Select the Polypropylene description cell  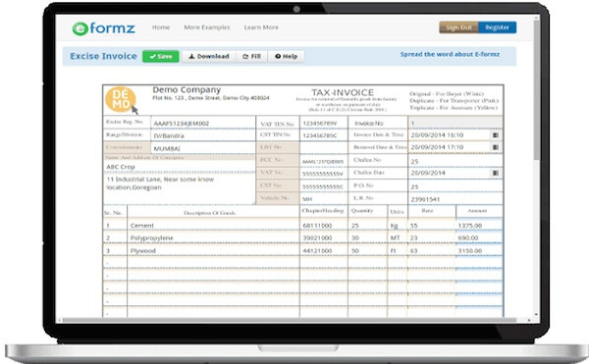(213, 237)
